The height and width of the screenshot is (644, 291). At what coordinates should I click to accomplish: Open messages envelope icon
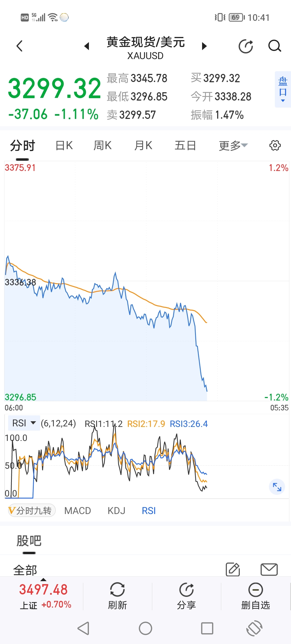(269, 569)
